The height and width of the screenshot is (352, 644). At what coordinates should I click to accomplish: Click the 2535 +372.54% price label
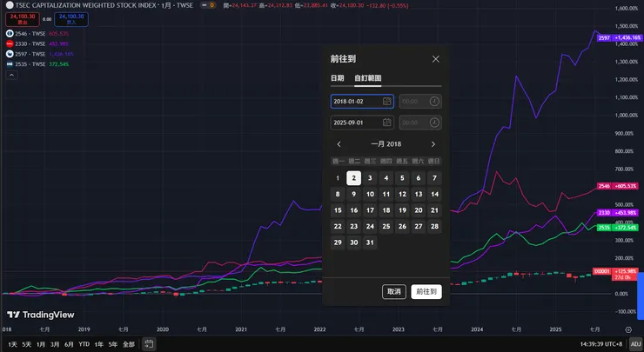pos(617,228)
